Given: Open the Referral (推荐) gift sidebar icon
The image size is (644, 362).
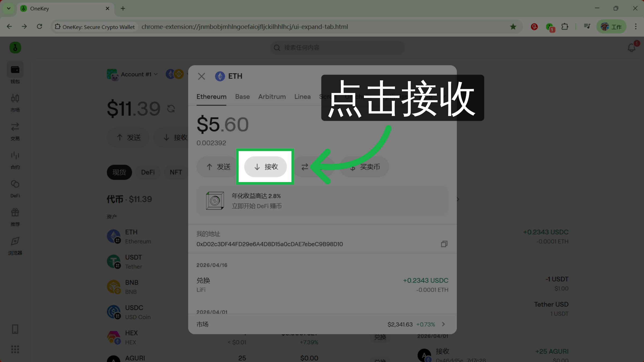Looking at the screenshot, I should (x=15, y=217).
